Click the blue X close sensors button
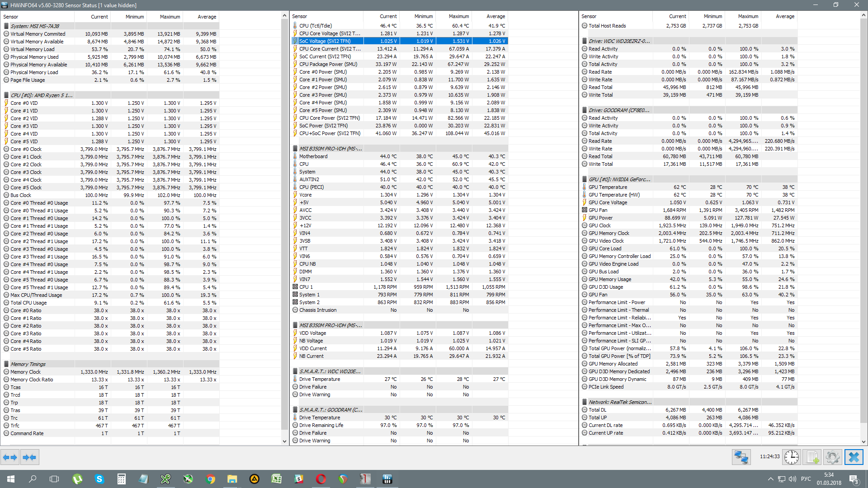 (854, 457)
